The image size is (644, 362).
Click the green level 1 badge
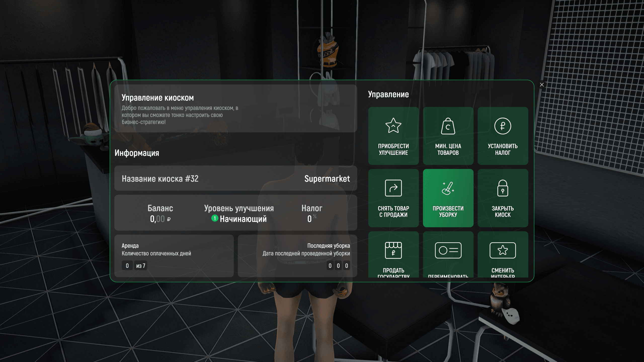[214, 218]
